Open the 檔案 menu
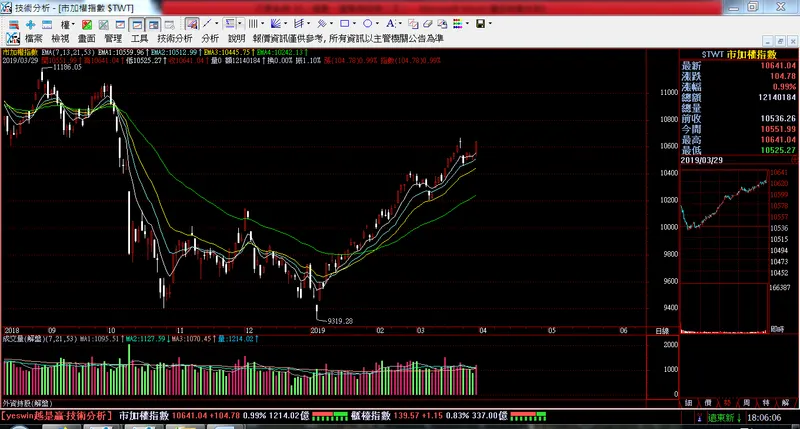Viewport: 800px width, 429px height. (34, 38)
